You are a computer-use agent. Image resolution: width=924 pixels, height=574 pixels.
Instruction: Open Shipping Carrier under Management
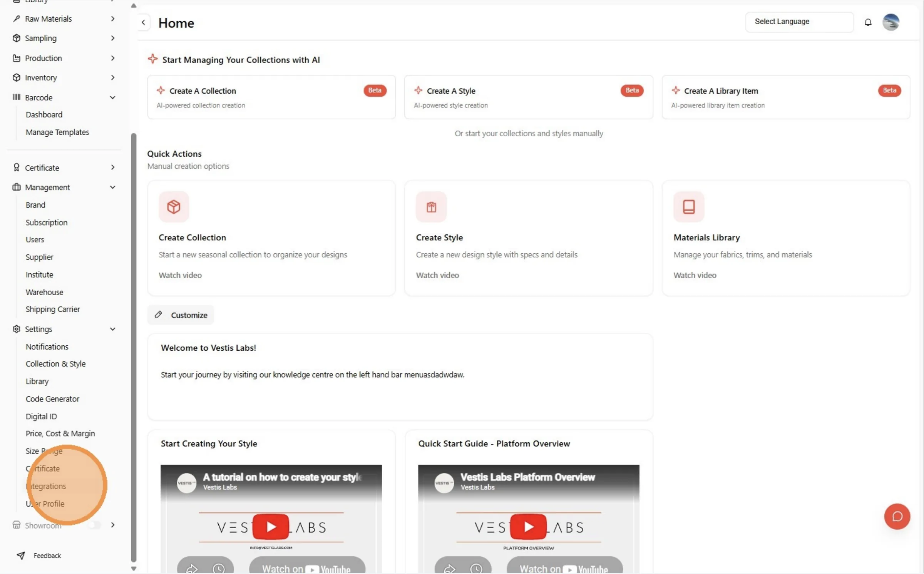53,309
